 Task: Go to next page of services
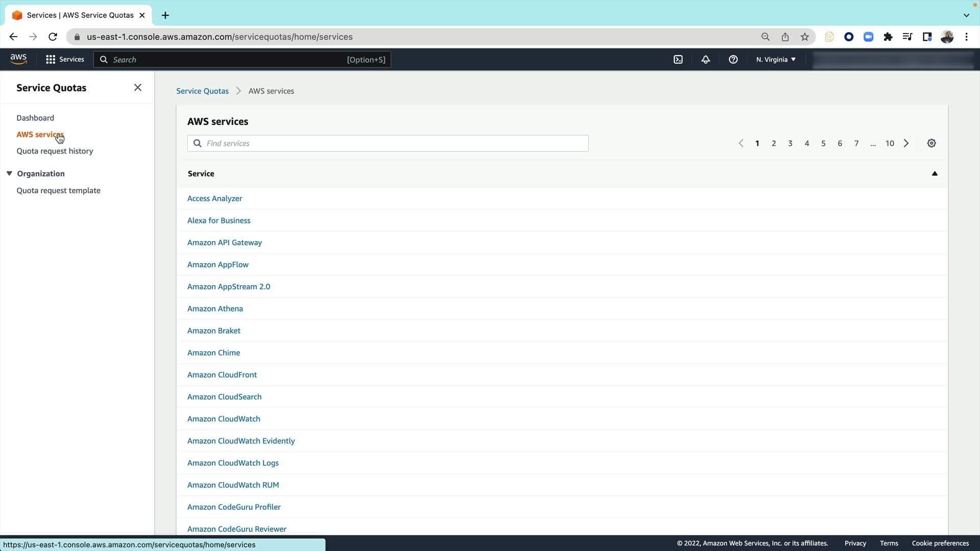(x=906, y=143)
